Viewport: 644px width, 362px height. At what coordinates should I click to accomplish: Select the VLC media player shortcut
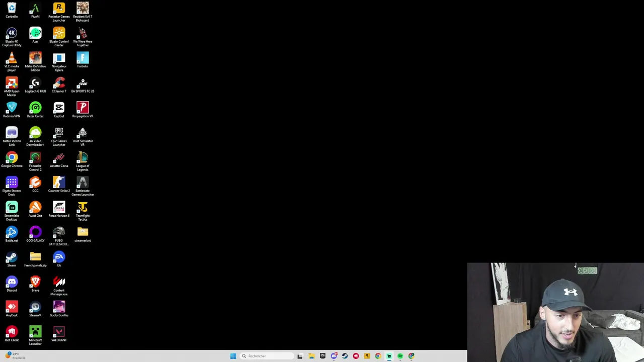[12, 62]
